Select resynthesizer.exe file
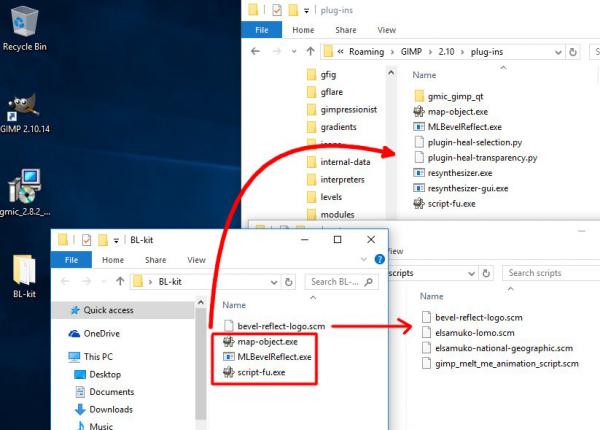600x430 pixels. (x=453, y=173)
